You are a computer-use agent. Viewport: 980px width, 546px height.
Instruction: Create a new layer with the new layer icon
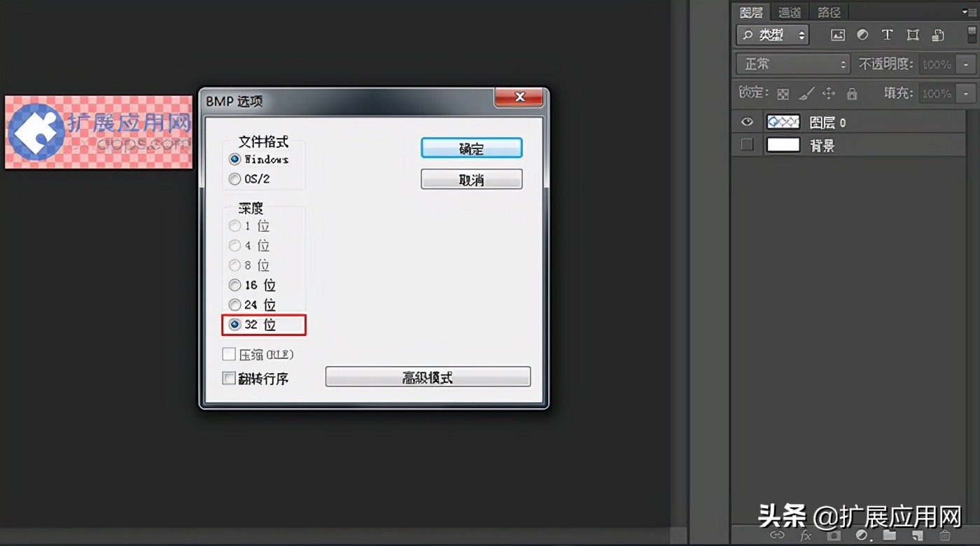point(918,535)
